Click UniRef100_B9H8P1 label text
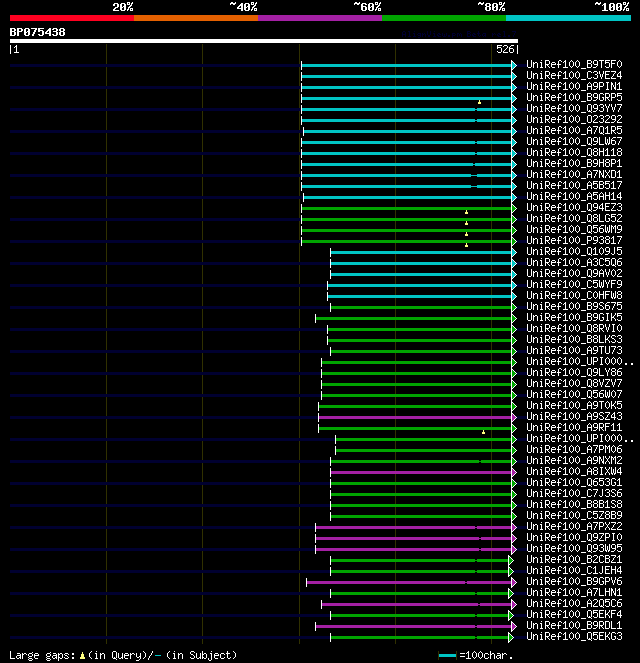The image size is (640, 663). [574, 163]
